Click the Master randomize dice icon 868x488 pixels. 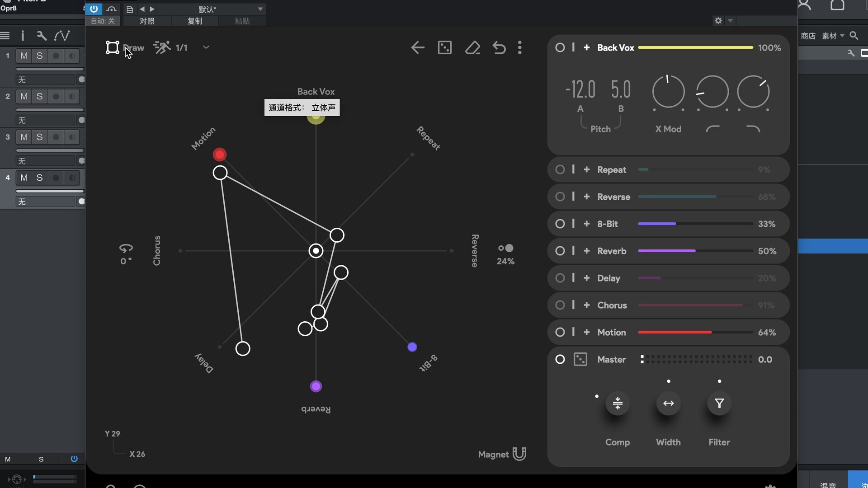[580, 359]
